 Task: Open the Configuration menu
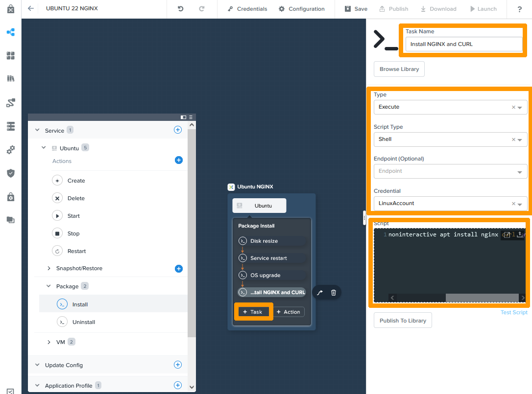pyautogui.click(x=301, y=9)
